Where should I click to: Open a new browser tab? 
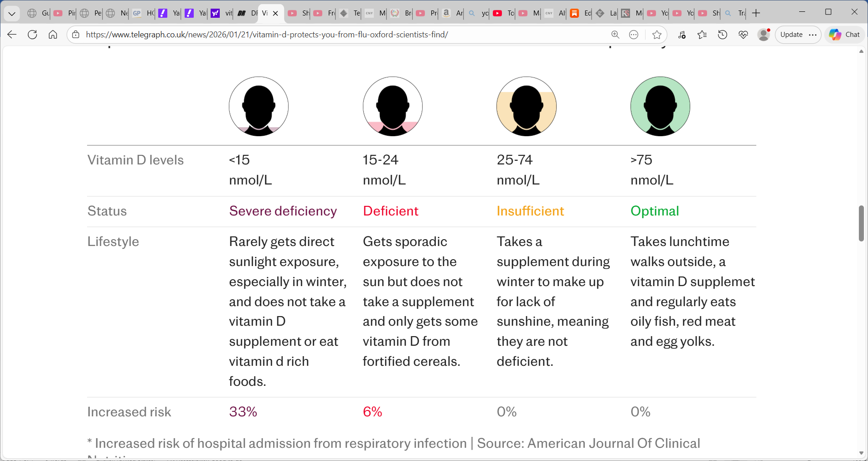pyautogui.click(x=756, y=13)
